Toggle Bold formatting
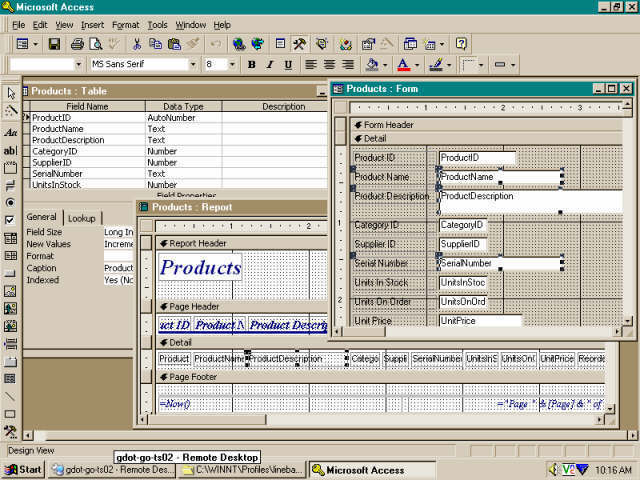This screenshot has width=640, height=480. pos(252,65)
